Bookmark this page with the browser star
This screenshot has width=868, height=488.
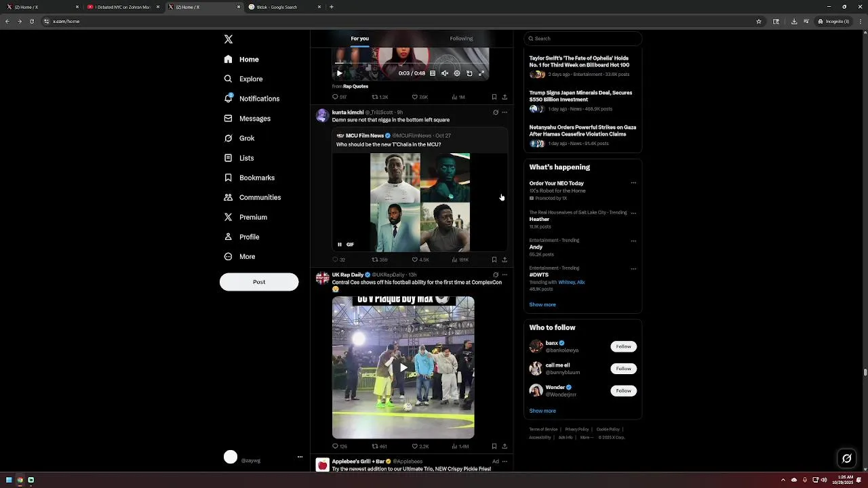(x=759, y=21)
